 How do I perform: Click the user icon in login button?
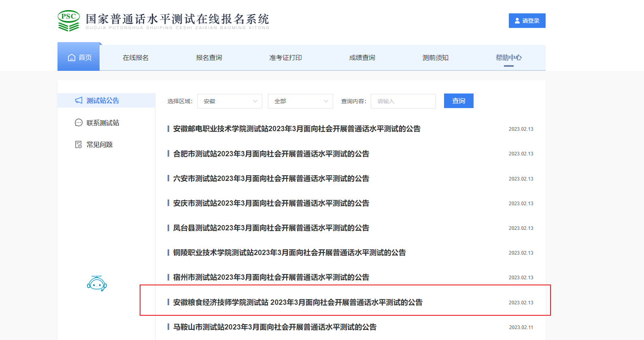click(x=517, y=21)
